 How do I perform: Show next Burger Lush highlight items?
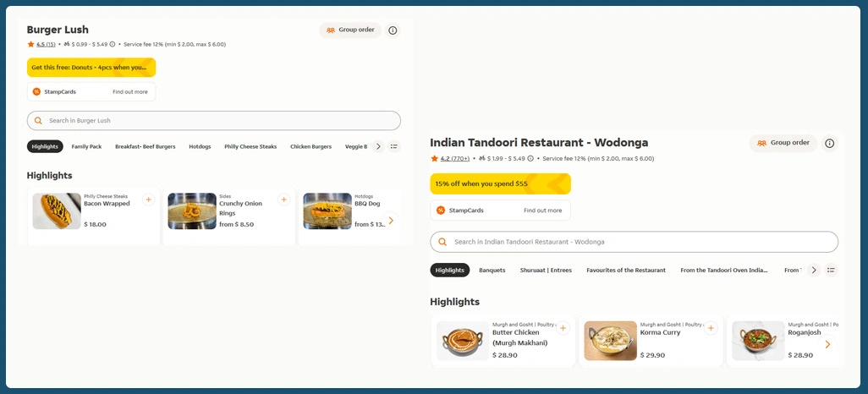coord(390,221)
